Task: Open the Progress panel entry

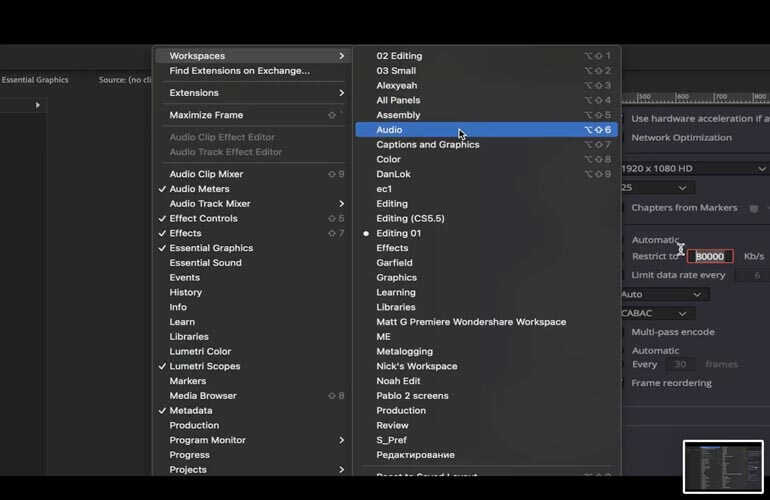Action: point(253,454)
